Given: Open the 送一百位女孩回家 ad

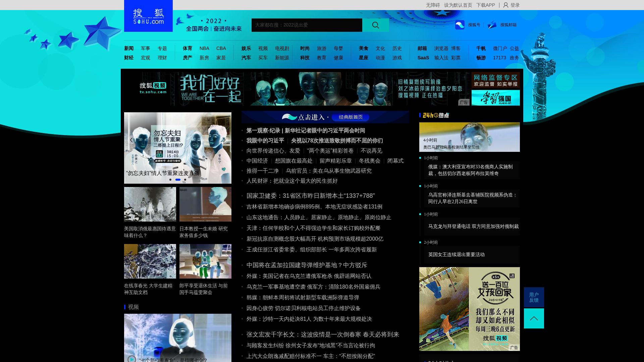Looking at the screenshot, I should 470,309.
